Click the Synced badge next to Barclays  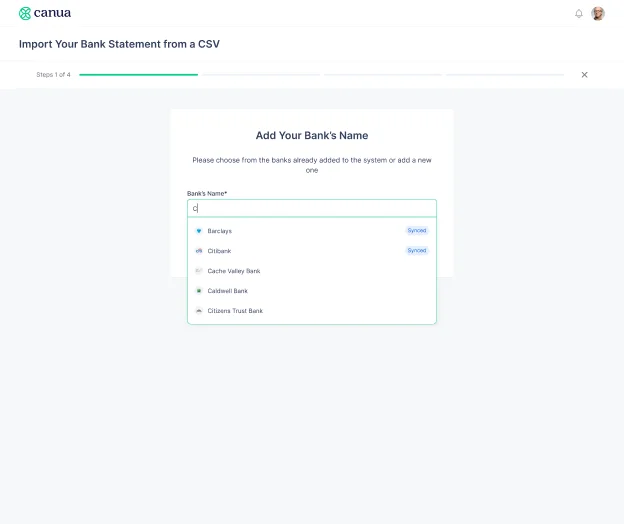pyautogui.click(x=417, y=230)
